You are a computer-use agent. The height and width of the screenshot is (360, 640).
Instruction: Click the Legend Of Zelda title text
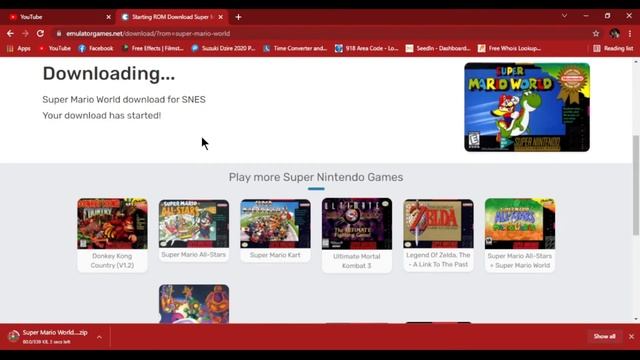click(x=438, y=260)
